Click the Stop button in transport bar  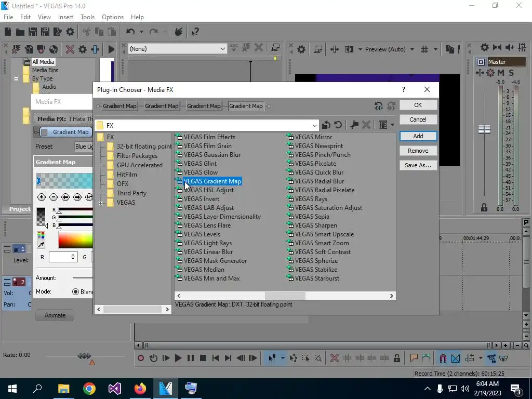point(203,358)
